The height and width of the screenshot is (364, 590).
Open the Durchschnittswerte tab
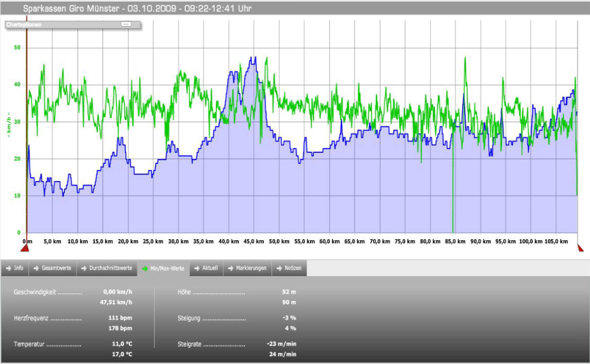106,268
